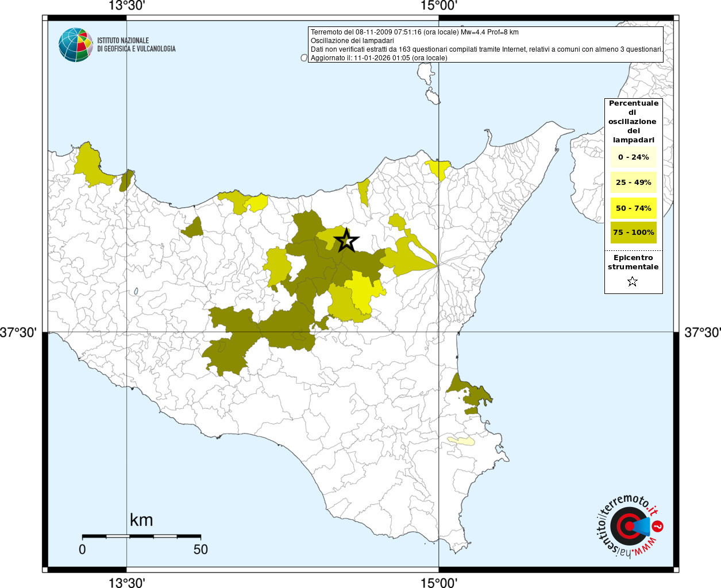This screenshot has width=721, height=588.
Task: Click the epicenter star on the map
Action: pyautogui.click(x=346, y=240)
